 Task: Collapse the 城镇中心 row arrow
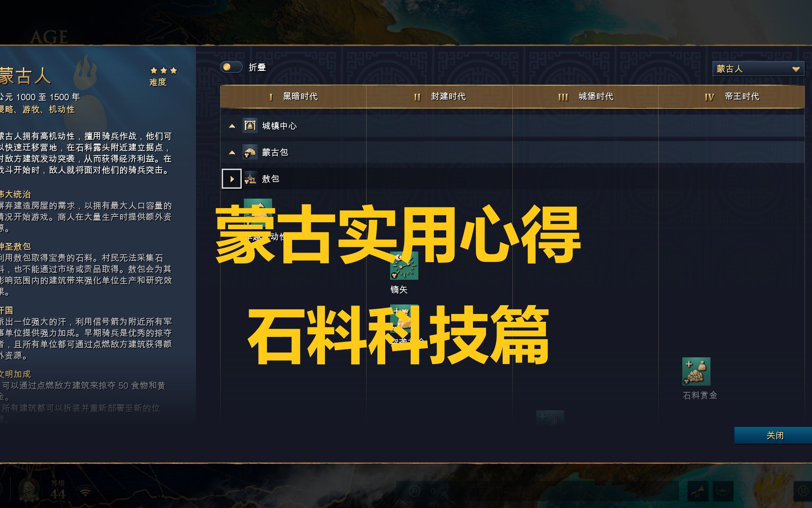[x=232, y=126]
